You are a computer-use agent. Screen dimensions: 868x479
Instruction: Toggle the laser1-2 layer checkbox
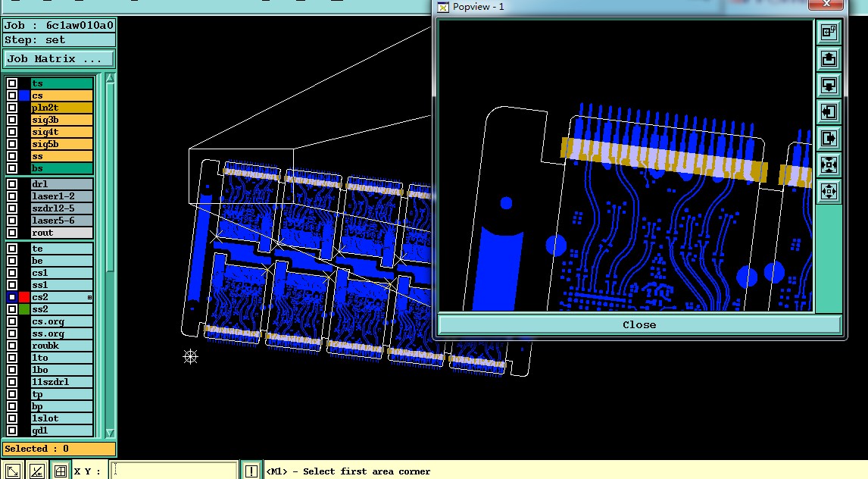pyautogui.click(x=11, y=196)
